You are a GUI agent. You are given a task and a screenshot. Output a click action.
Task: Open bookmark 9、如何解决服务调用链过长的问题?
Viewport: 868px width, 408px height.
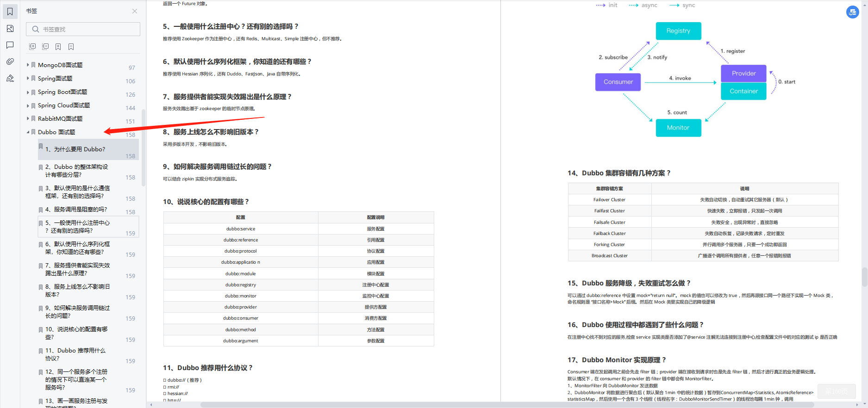pos(77,312)
